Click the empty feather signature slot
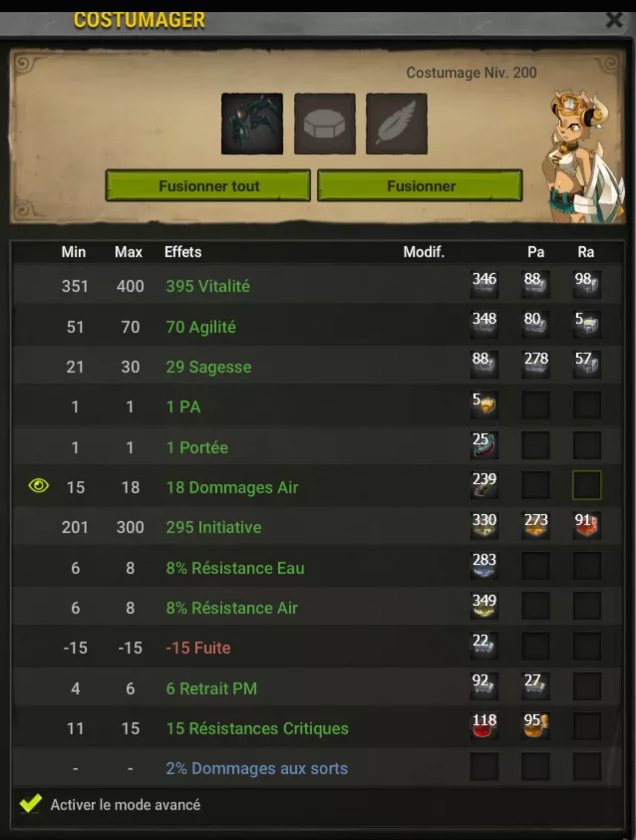This screenshot has width=636, height=840. 397,124
